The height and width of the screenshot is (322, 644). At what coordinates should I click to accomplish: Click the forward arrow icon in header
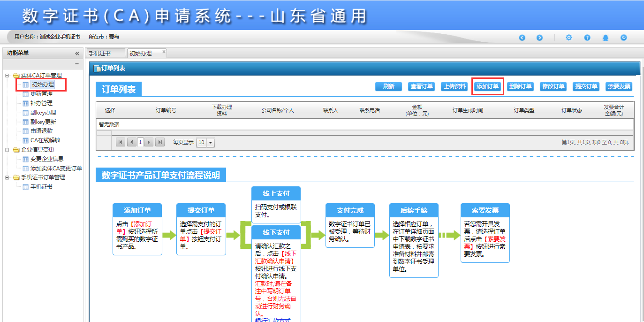point(539,38)
